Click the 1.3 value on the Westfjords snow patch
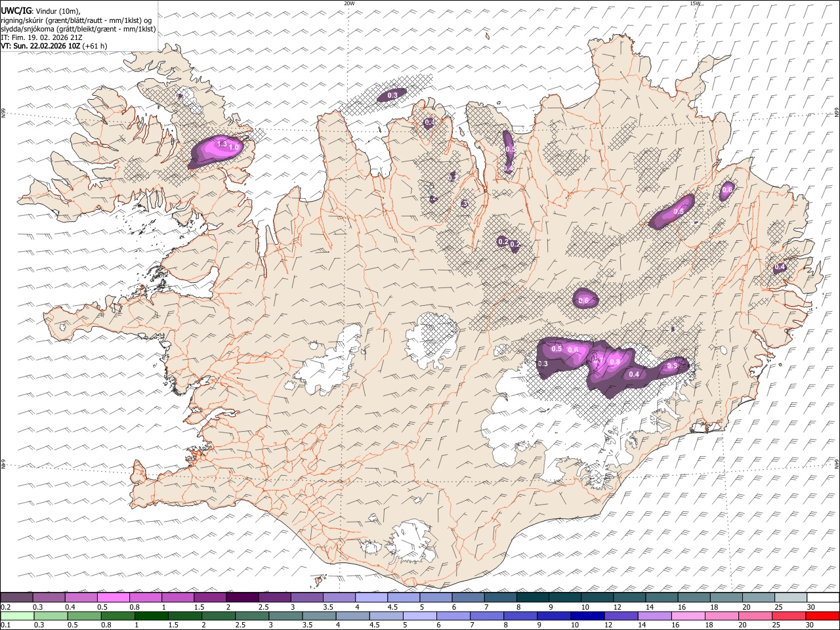Screen dimensions: 840x630 tap(221, 144)
